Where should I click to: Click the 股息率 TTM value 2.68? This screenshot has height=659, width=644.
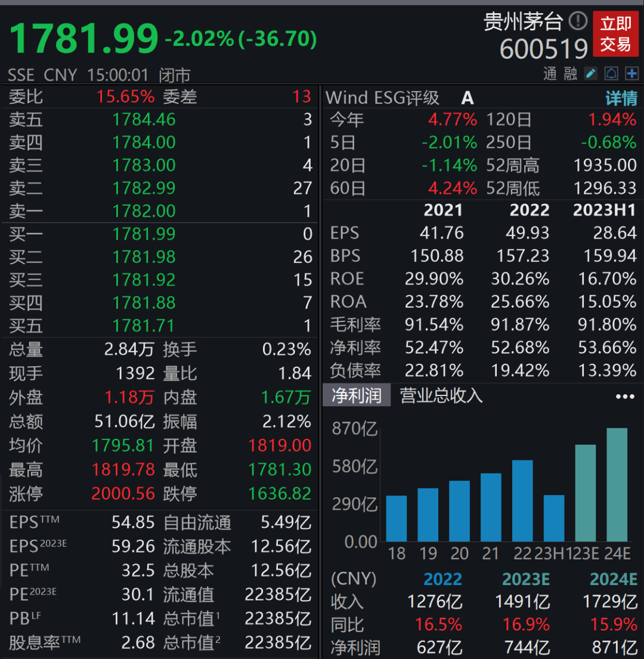(138, 643)
